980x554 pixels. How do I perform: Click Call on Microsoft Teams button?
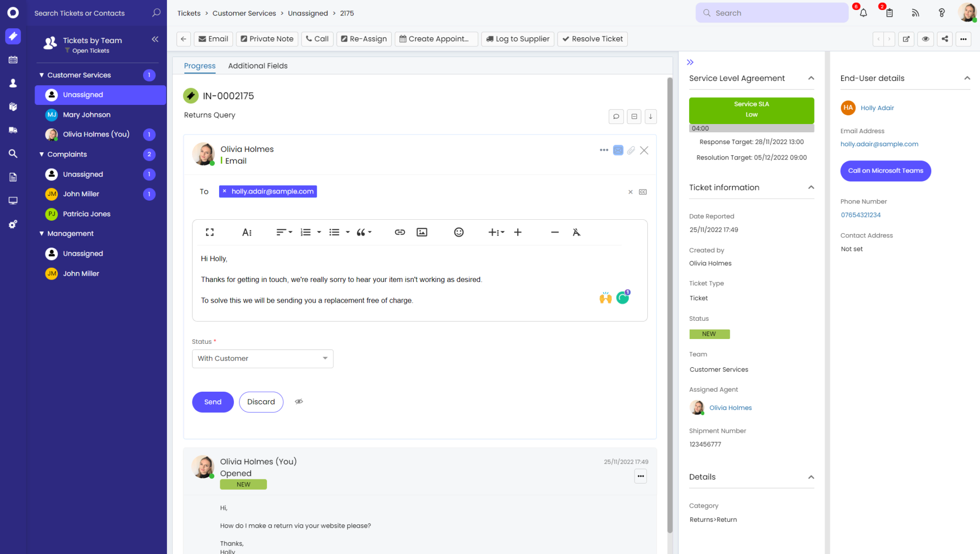click(886, 171)
